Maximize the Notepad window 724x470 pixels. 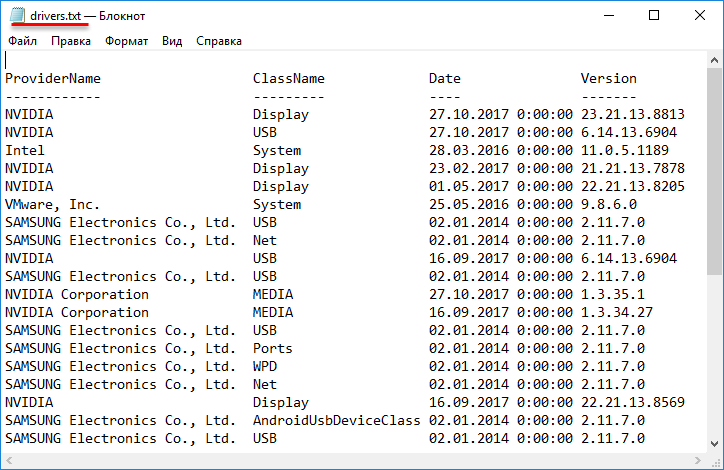[x=654, y=15]
